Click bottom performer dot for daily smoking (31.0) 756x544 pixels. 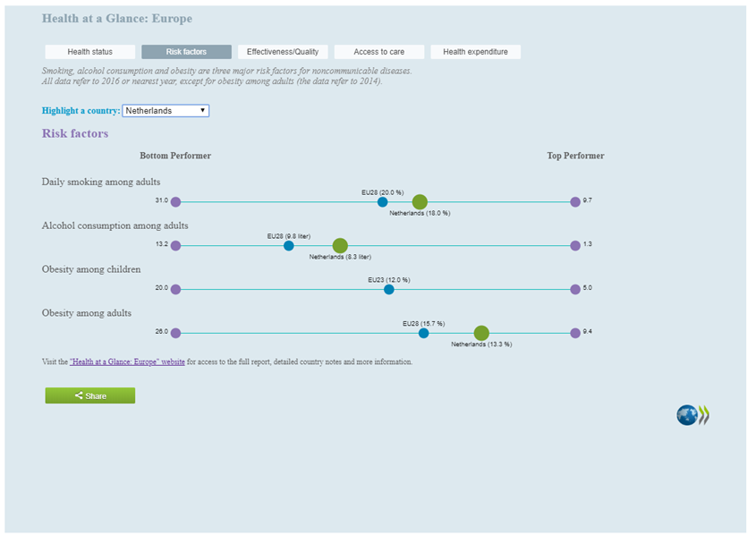pos(175,202)
